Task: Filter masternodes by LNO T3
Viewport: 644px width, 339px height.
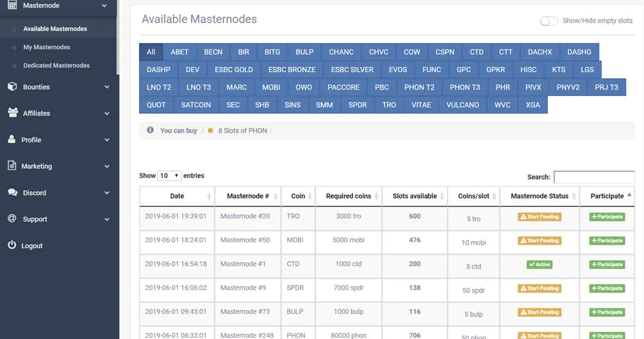Action: [x=198, y=87]
